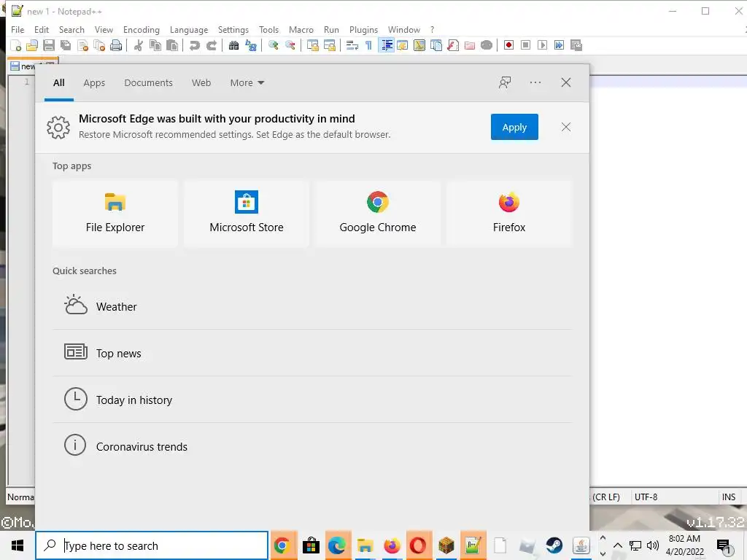
Task: Open Microsoft Edge from the taskbar
Action: (x=337, y=545)
